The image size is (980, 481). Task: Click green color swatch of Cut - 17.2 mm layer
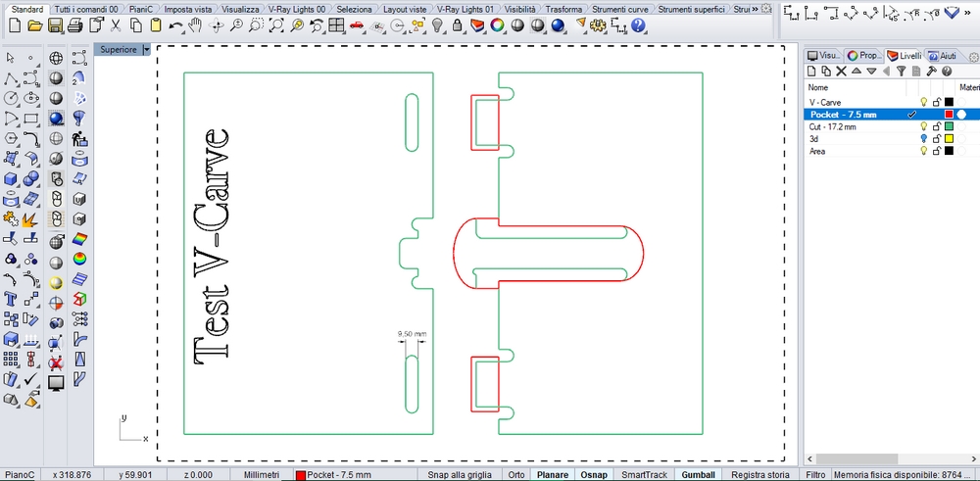point(949,126)
